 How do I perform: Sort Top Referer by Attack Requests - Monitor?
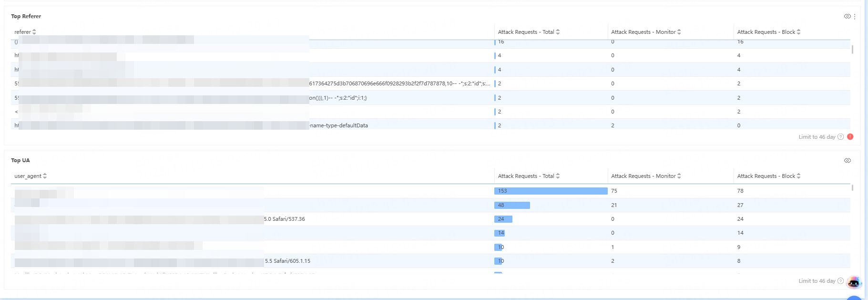(679, 32)
